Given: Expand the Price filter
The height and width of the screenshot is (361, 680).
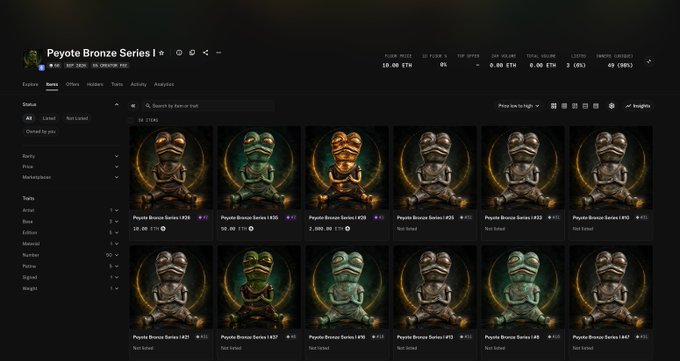Looking at the screenshot, I should [70, 167].
